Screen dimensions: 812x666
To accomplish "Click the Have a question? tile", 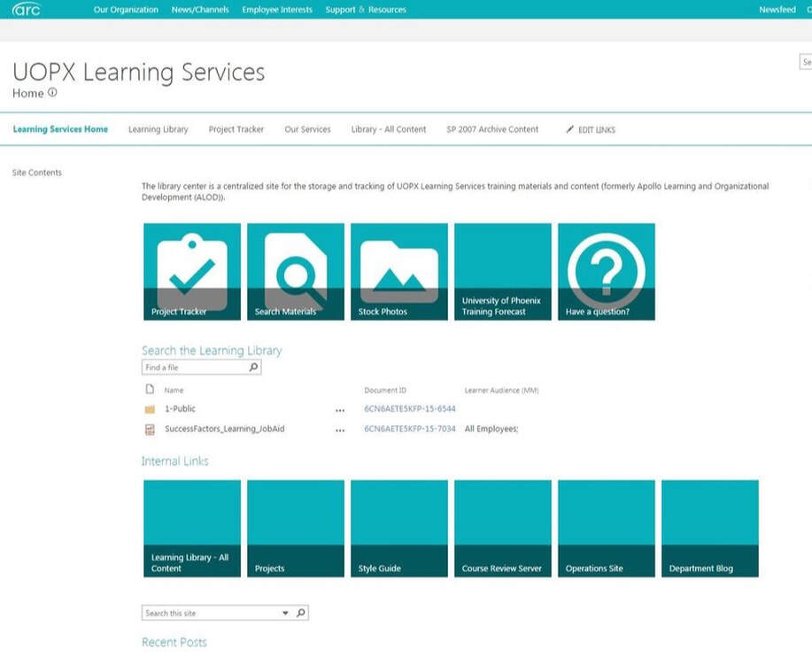I will coord(607,271).
